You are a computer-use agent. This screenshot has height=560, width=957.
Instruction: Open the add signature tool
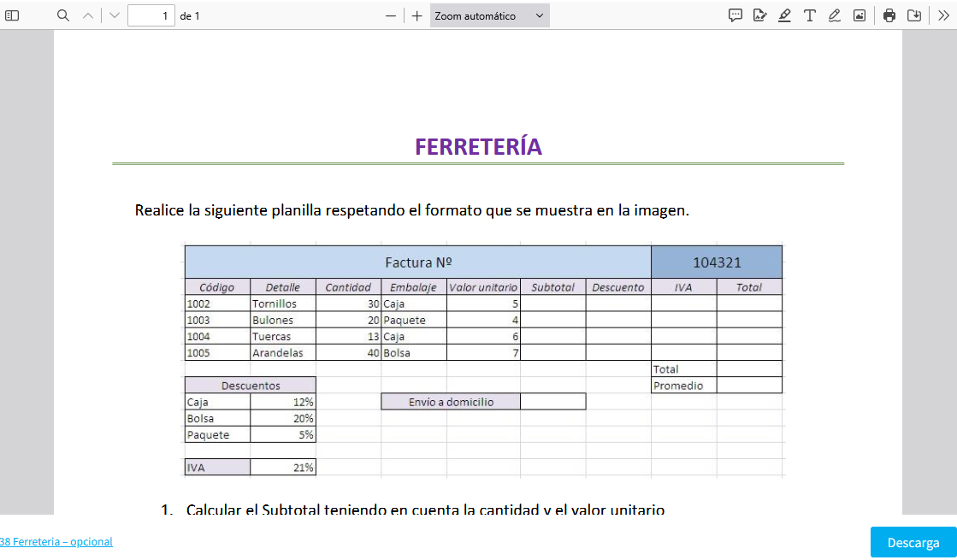(x=759, y=15)
